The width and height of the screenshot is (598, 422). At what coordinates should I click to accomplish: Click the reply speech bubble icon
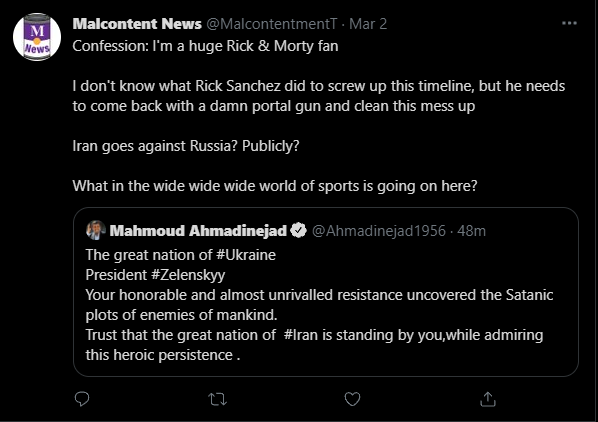pos(82,399)
